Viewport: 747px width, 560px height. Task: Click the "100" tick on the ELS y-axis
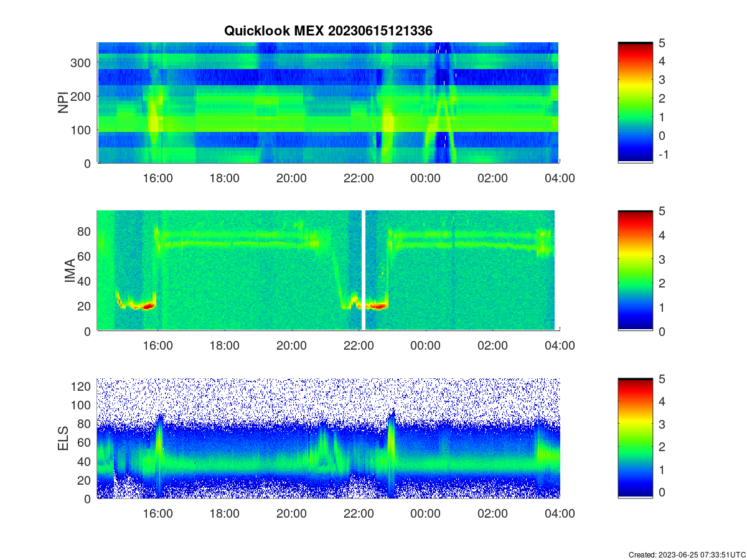(x=82, y=405)
